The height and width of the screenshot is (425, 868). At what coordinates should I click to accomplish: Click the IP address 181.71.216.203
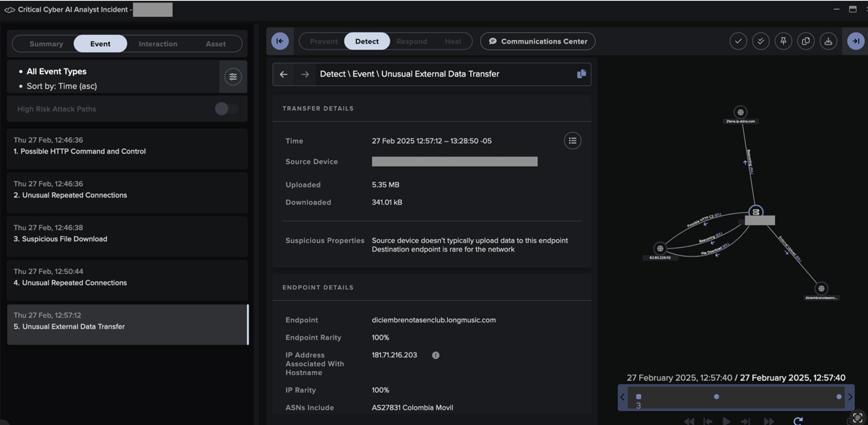click(x=394, y=355)
